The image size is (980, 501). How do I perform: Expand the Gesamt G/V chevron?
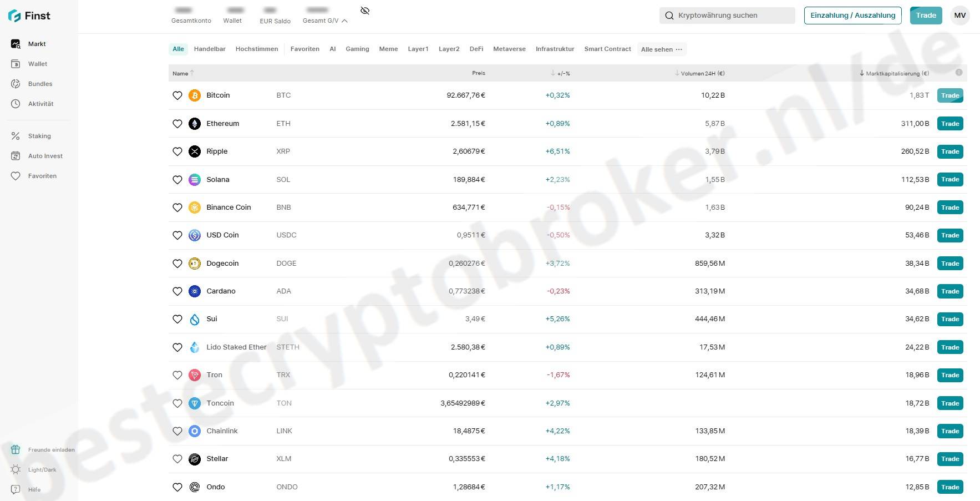click(x=344, y=21)
